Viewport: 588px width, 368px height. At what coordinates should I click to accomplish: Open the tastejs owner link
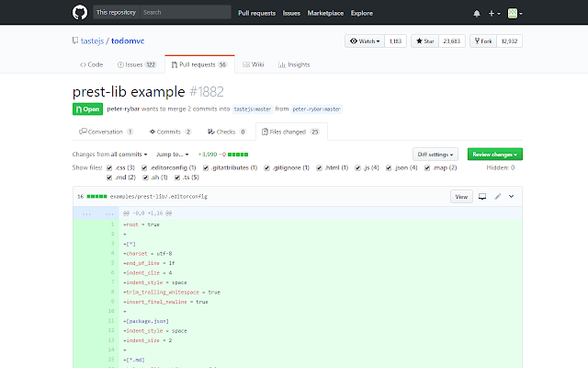point(92,40)
